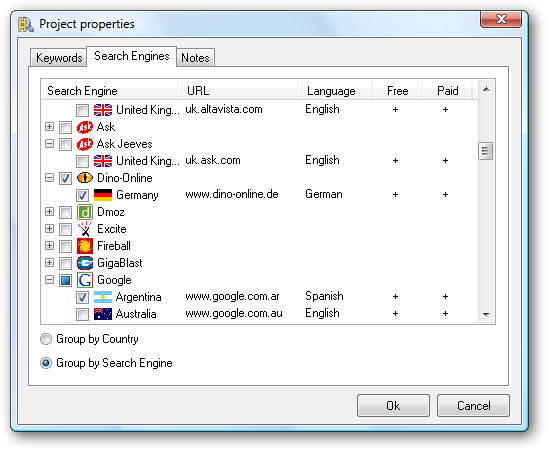This screenshot has width=547, height=450.
Task: Click the German language cell
Action: (324, 194)
